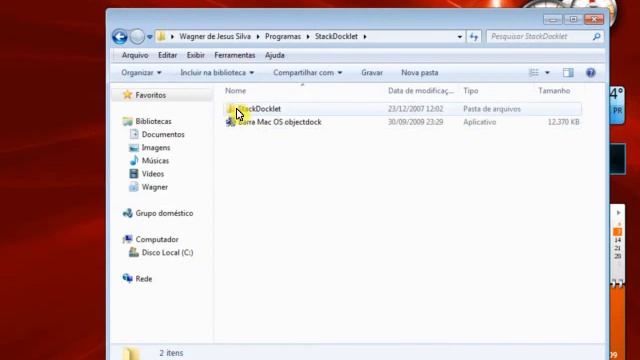Expand arrow after StackDocklet breadcrumb
The image size is (640, 360).
pos(365,37)
